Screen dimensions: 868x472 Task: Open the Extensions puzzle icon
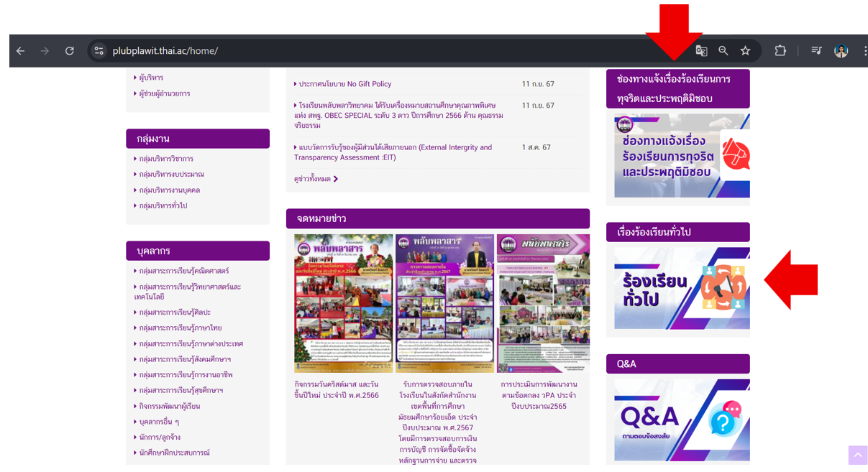coord(780,51)
